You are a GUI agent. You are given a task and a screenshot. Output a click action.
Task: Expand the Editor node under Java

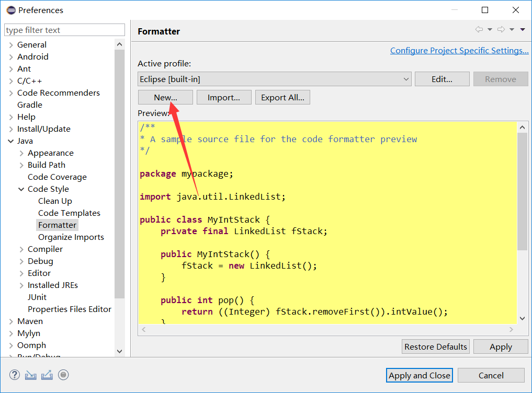coord(21,273)
